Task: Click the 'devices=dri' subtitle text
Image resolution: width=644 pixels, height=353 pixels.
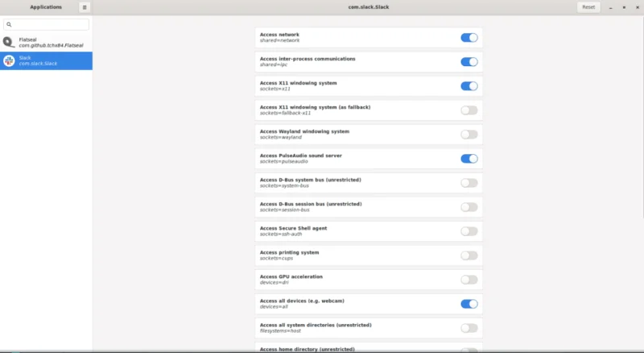Action: (x=274, y=283)
